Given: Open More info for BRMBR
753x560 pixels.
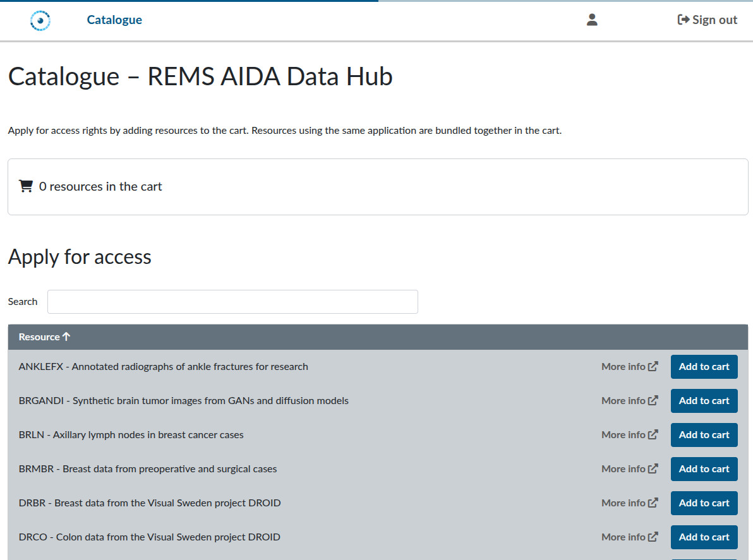Looking at the screenshot, I should coord(629,469).
